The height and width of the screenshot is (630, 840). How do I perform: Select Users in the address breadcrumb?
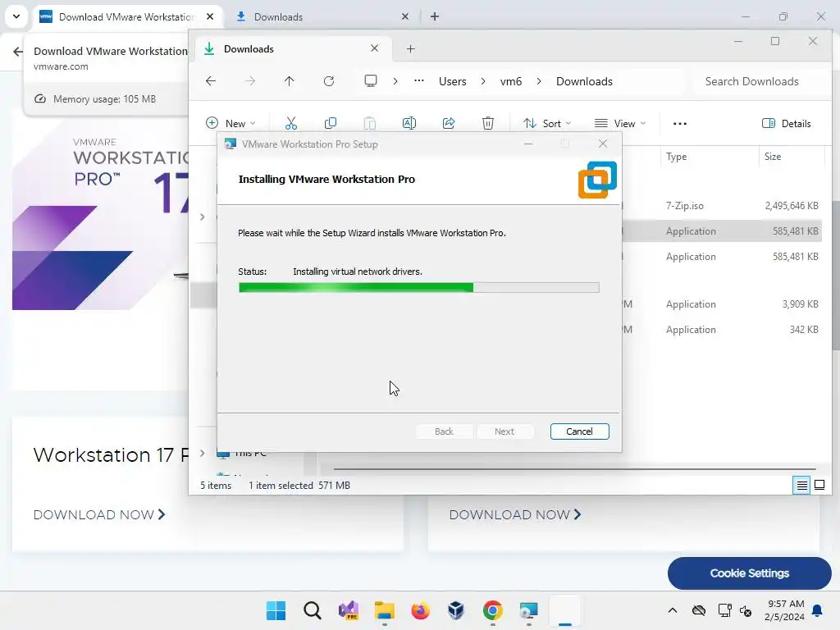pyautogui.click(x=453, y=81)
